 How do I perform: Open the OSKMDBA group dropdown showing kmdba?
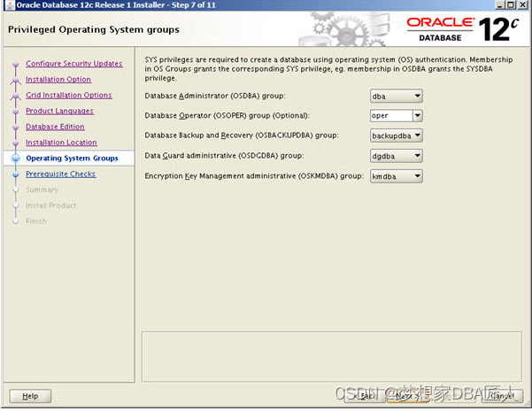(397, 176)
